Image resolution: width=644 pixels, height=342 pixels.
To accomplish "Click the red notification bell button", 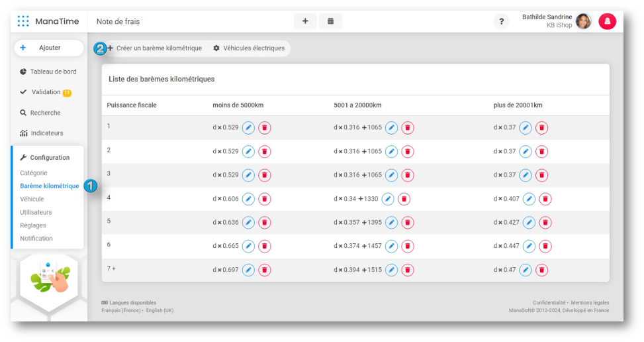I will pyautogui.click(x=607, y=21).
